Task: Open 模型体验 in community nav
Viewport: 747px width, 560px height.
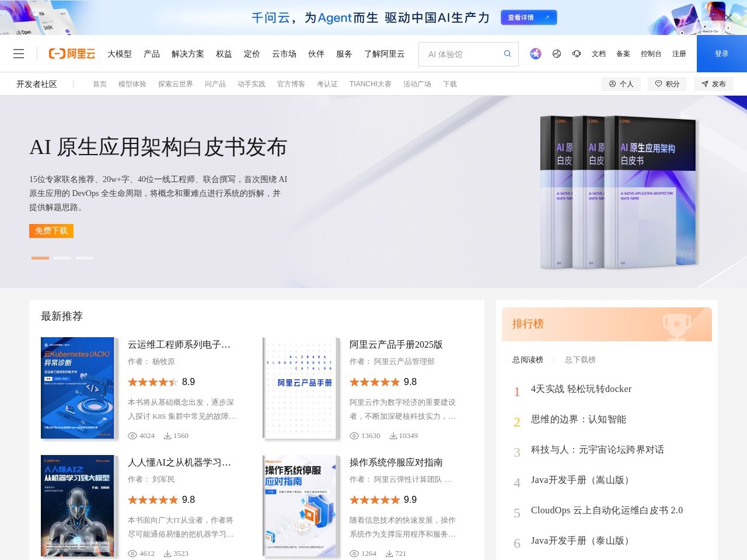Action: 132,84
